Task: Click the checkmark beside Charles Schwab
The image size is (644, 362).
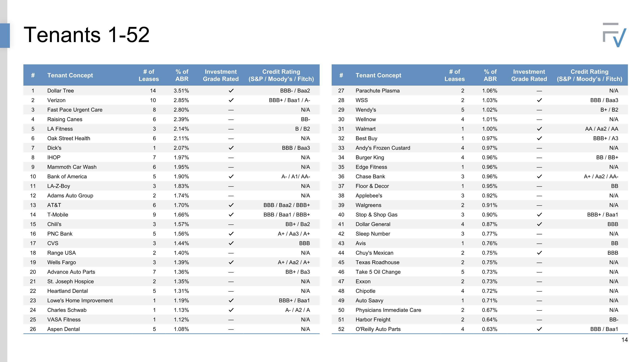Action: click(231, 310)
